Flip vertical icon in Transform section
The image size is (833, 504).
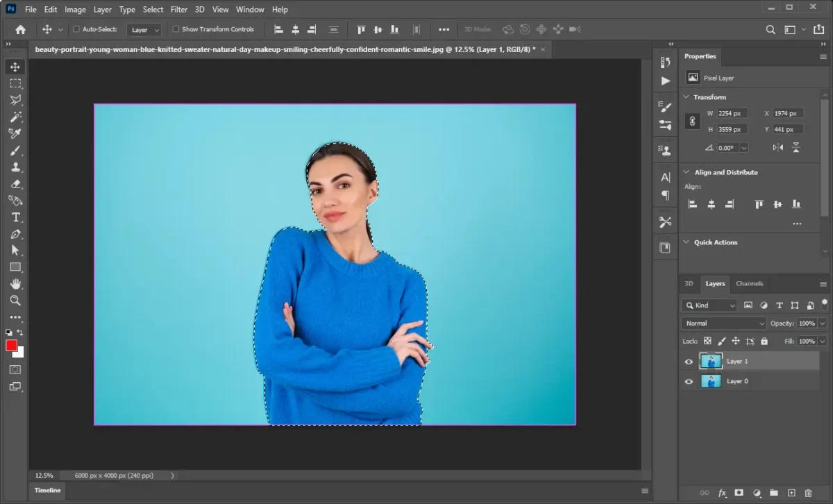tap(796, 148)
